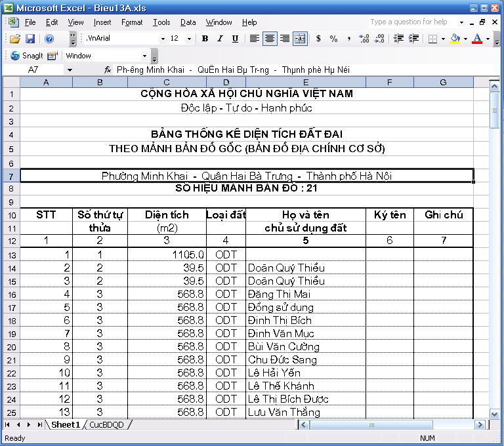This screenshot has height=446, width=504.
Task: Apply Percent Style formatting
Action: 333,39
